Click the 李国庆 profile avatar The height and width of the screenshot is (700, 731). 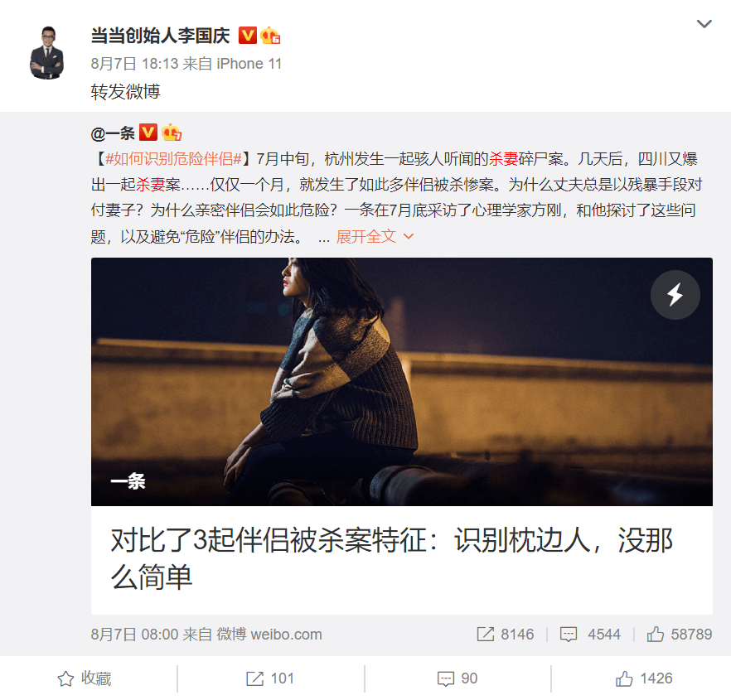[x=46, y=52]
